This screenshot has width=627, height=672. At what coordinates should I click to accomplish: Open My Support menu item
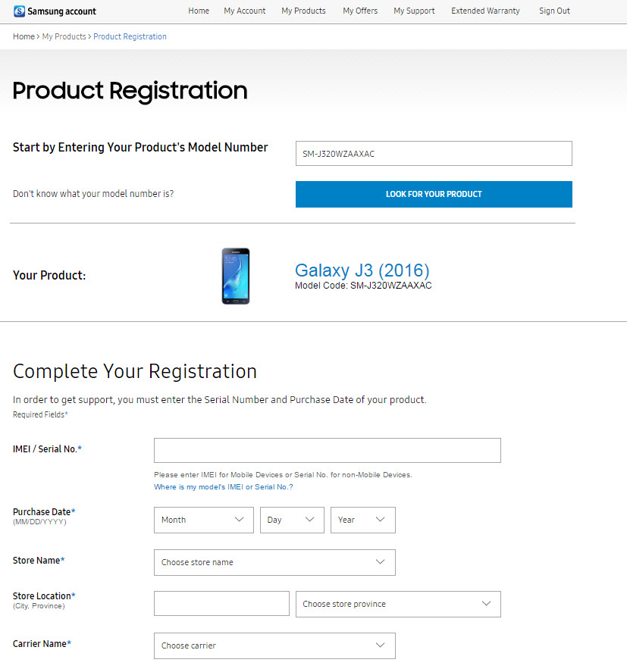[x=414, y=11]
